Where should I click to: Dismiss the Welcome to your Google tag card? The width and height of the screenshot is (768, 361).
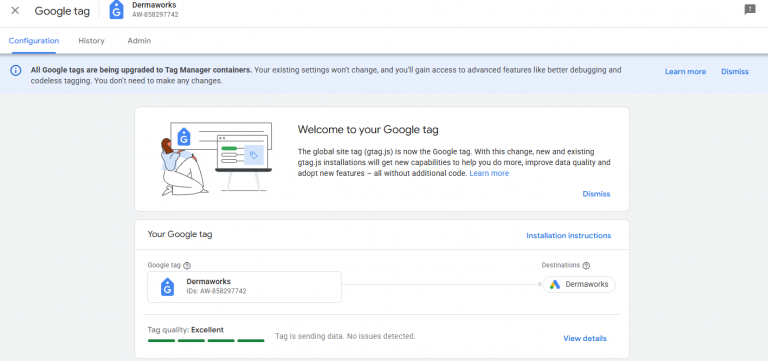click(x=596, y=194)
